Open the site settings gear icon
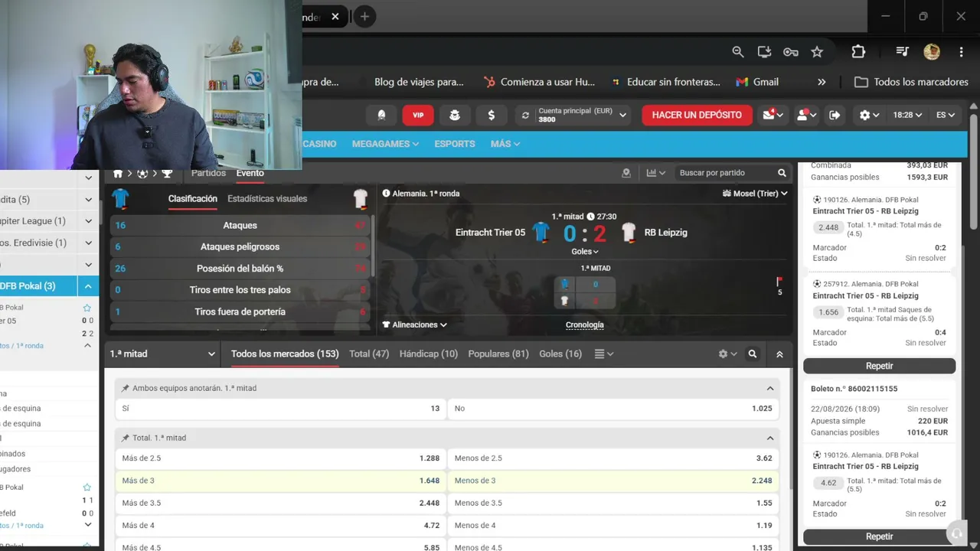Viewport: 980px width, 551px height. pos(869,115)
